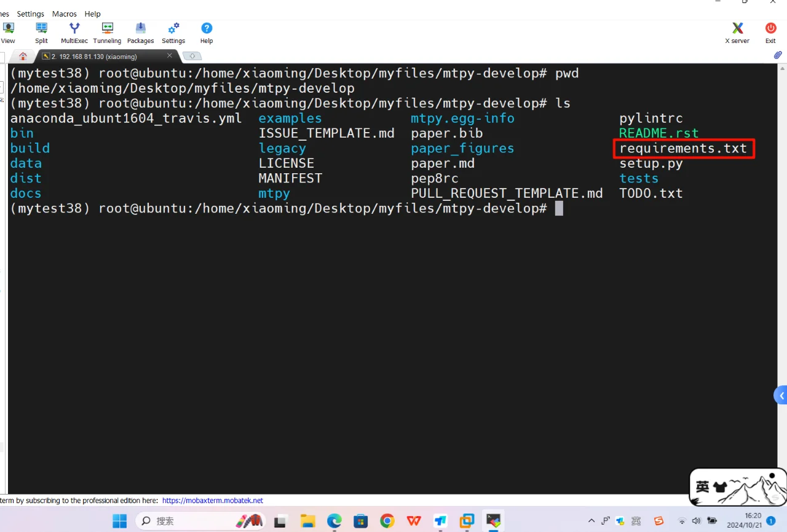Click the mtpy.egg-info directory name

tap(463, 119)
